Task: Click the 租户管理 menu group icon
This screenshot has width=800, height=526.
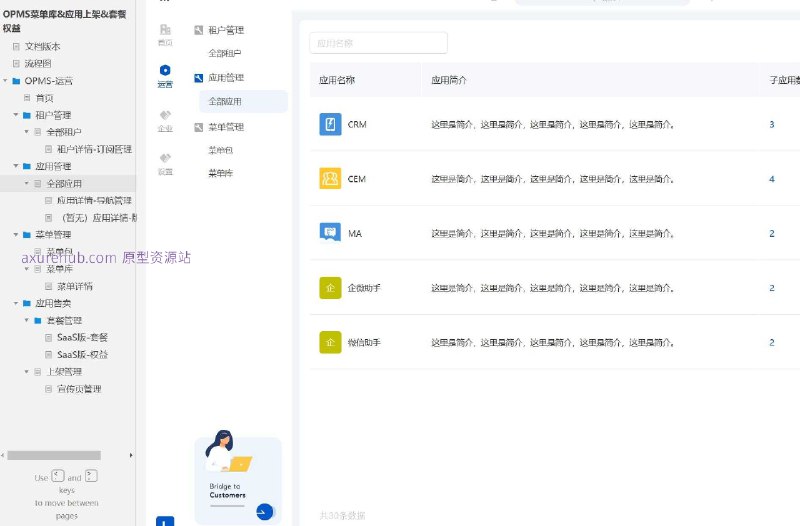Action: [199, 30]
